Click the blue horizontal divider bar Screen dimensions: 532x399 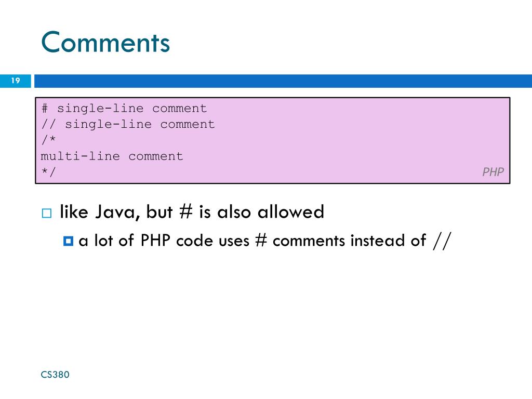[x=283, y=81]
